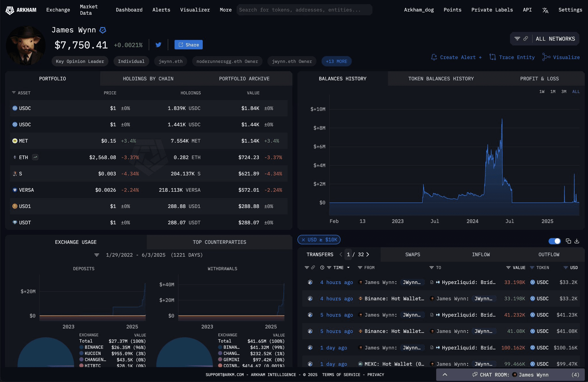Click the USD column filter icon
588x382 pixels.
pyautogui.click(x=566, y=268)
